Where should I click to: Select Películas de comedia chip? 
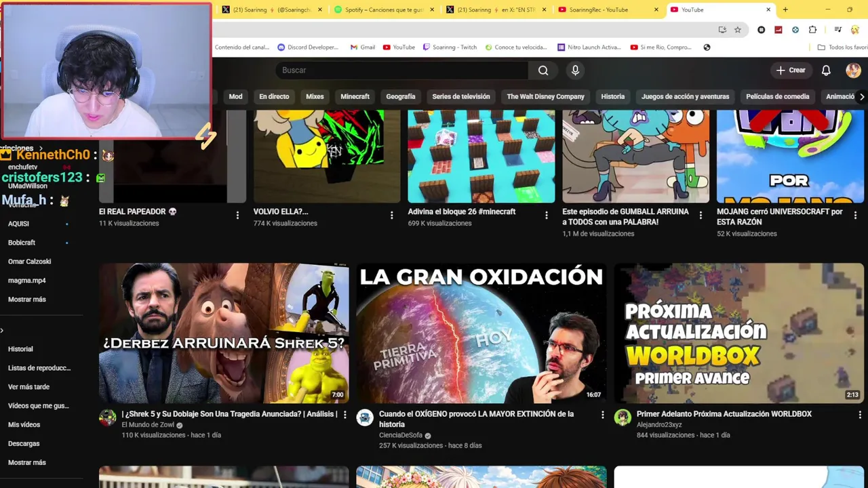click(x=777, y=96)
